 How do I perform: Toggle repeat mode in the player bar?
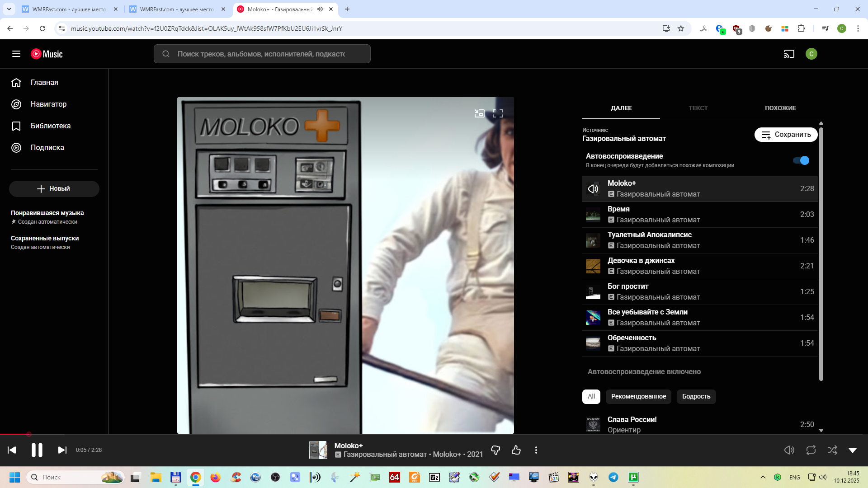point(811,450)
